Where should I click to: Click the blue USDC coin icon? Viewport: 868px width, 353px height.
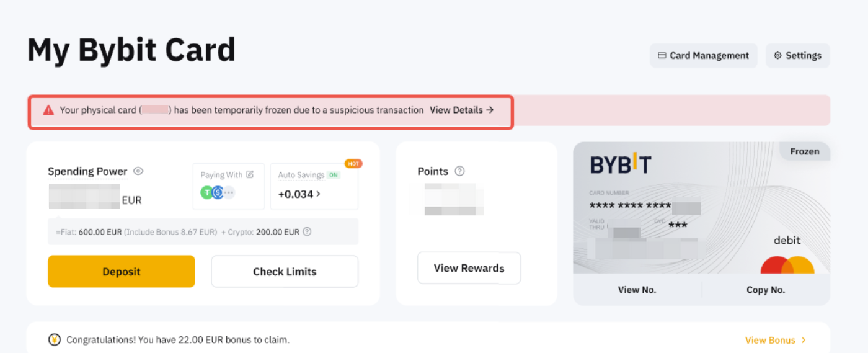click(218, 192)
